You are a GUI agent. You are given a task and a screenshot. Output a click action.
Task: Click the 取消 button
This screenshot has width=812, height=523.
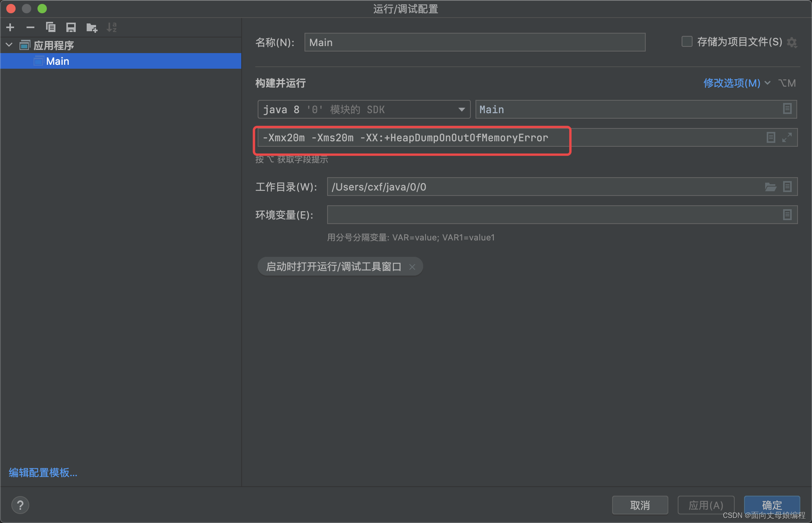pyautogui.click(x=640, y=505)
